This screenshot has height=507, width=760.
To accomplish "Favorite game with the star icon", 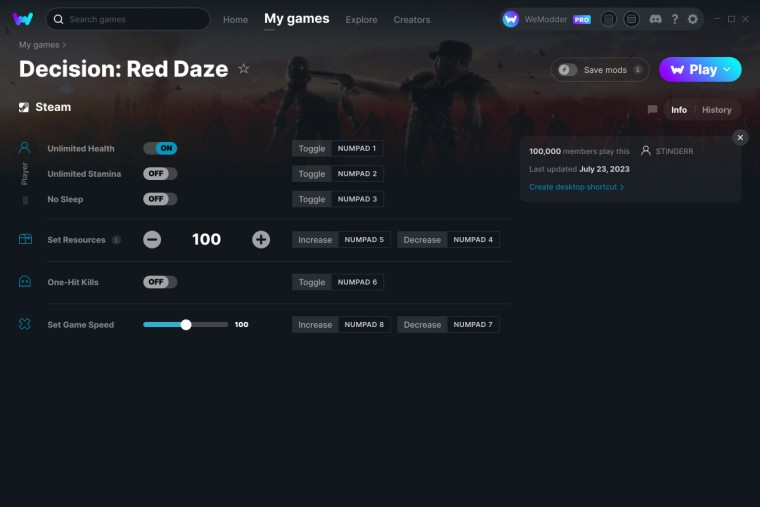I will point(244,69).
